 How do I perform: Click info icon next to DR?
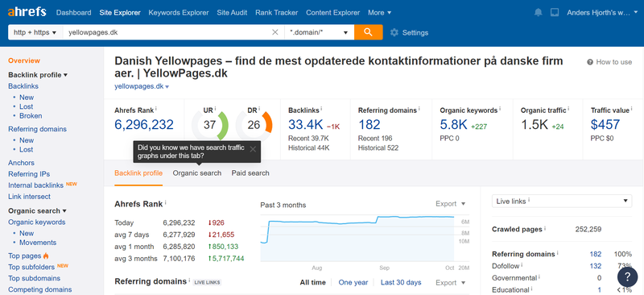coord(259,109)
